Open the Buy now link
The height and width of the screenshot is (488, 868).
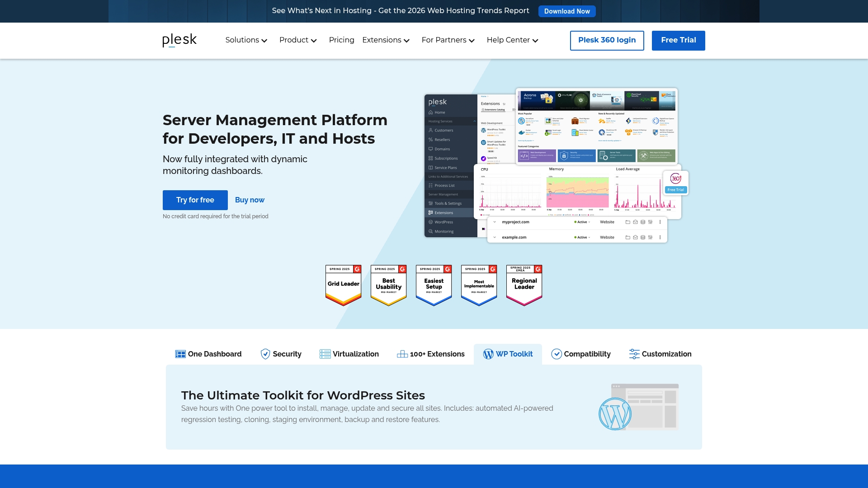click(249, 200)
